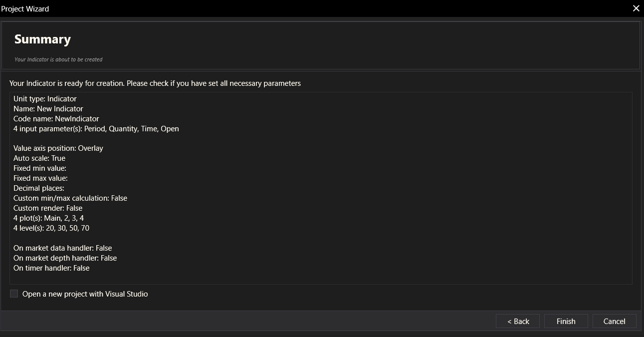Click the 'Auto scale: True' line

39,158
